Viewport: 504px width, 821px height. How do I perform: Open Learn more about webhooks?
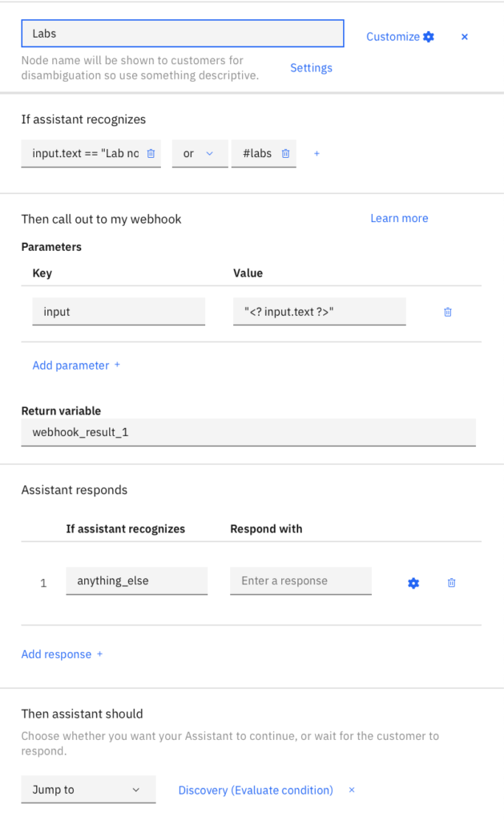pyautogui.click(x=399, y=217)
